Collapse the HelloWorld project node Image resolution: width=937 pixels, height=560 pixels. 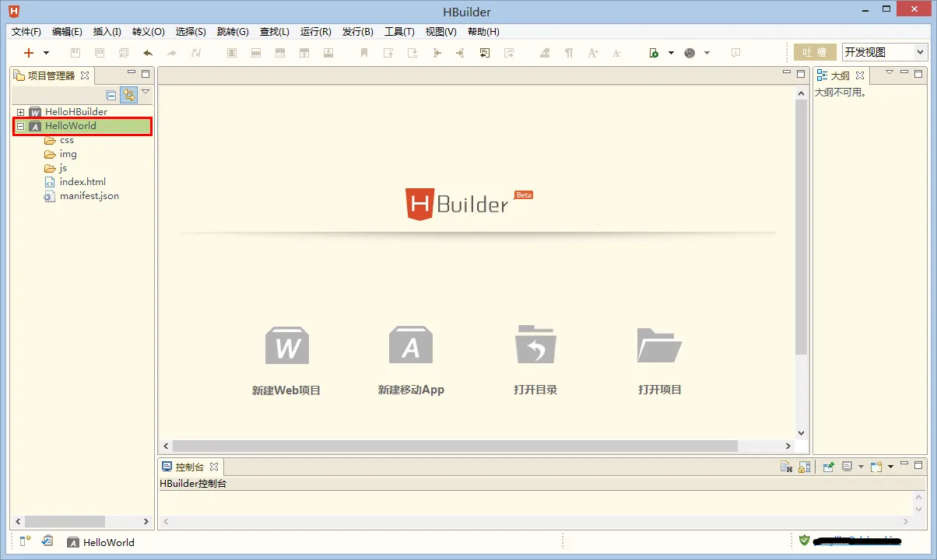(x=20, y=125)
